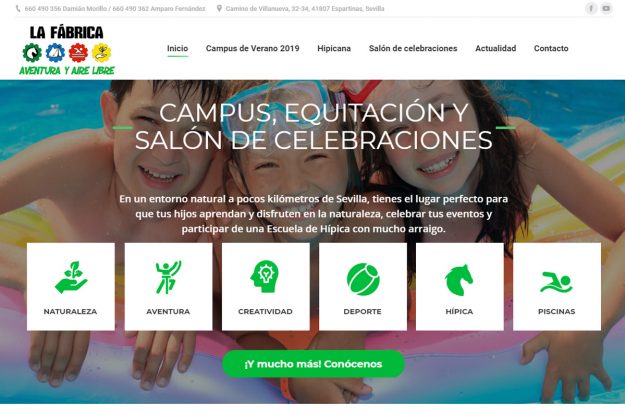Navigate to the Contacto page

tap(551, 48)
